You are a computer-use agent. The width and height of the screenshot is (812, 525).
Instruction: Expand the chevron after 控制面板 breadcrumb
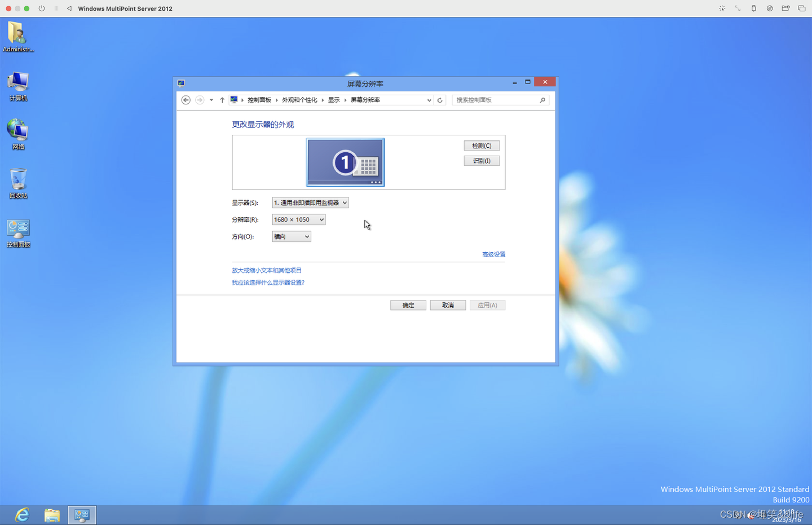click(277, 100)
